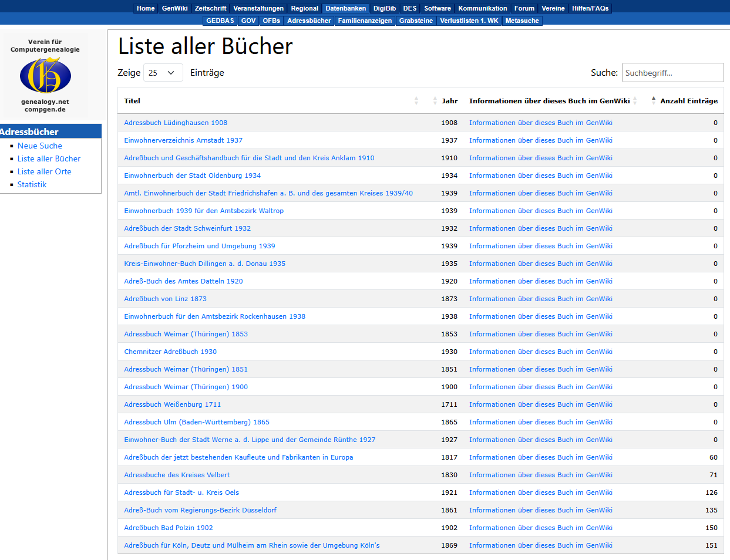The height and width of the screenshot is (560, 730).
Task: Open Adreßbuch der Stadt Schweinfurt 1932
Action: (187, 228)
